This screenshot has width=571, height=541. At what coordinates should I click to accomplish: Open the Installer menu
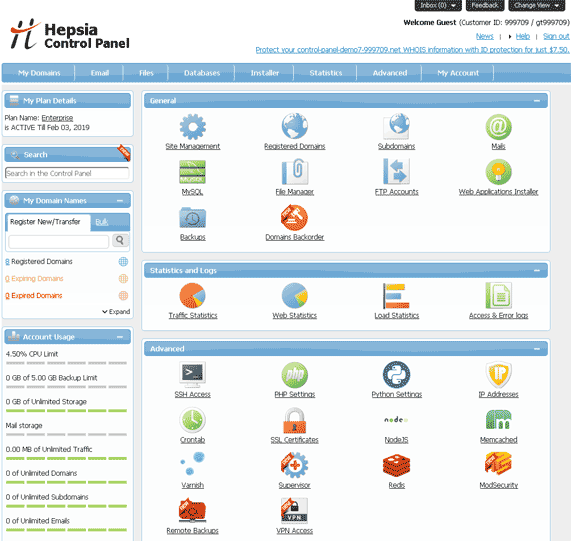pos(265,73)
